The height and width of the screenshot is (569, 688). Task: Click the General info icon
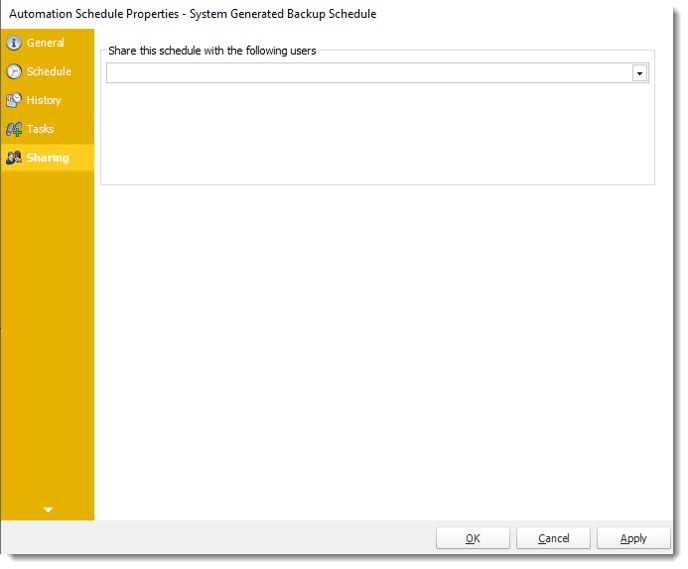pyautogui.click(x=14, y=43)
